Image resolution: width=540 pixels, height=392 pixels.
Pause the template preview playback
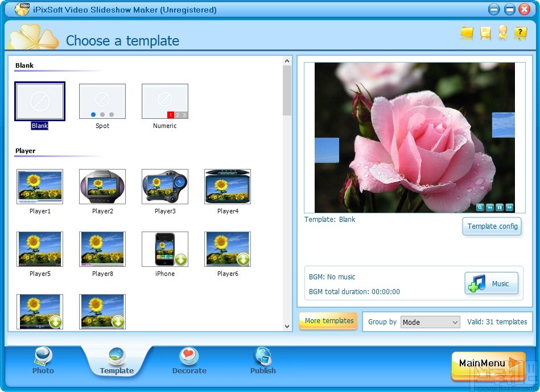pyautogui.click(x=499, y=207)
